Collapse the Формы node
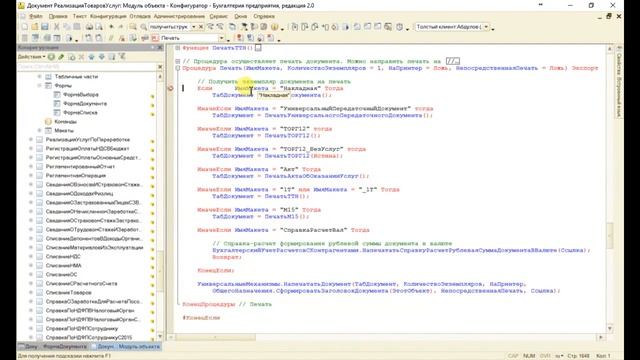640x360 pixels. click(40, 86)
